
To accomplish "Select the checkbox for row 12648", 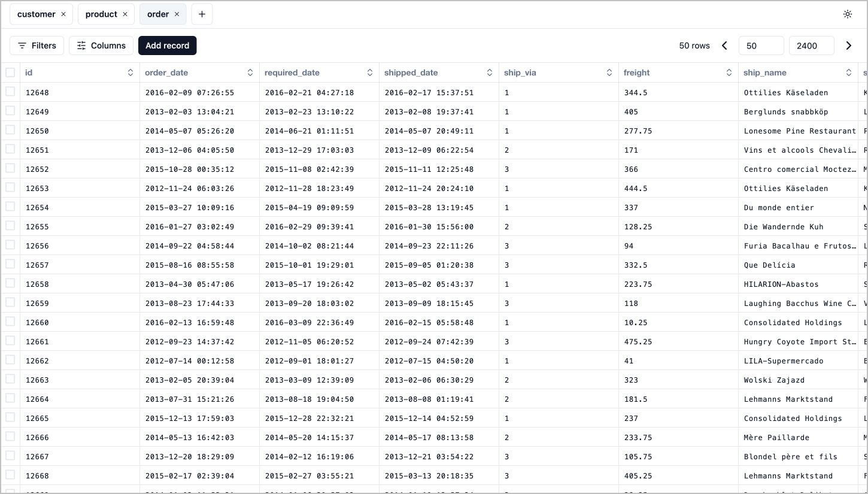I will coord(10,92).
